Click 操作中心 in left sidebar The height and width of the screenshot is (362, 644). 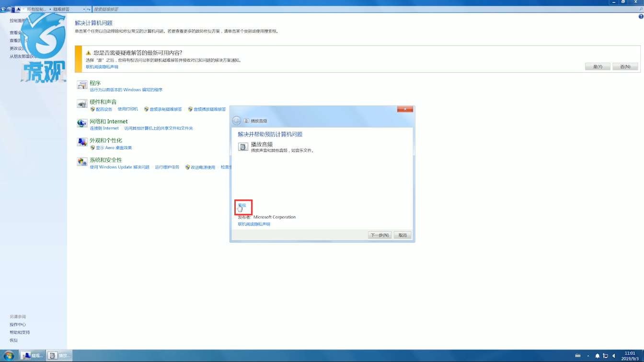click(18, 325)
